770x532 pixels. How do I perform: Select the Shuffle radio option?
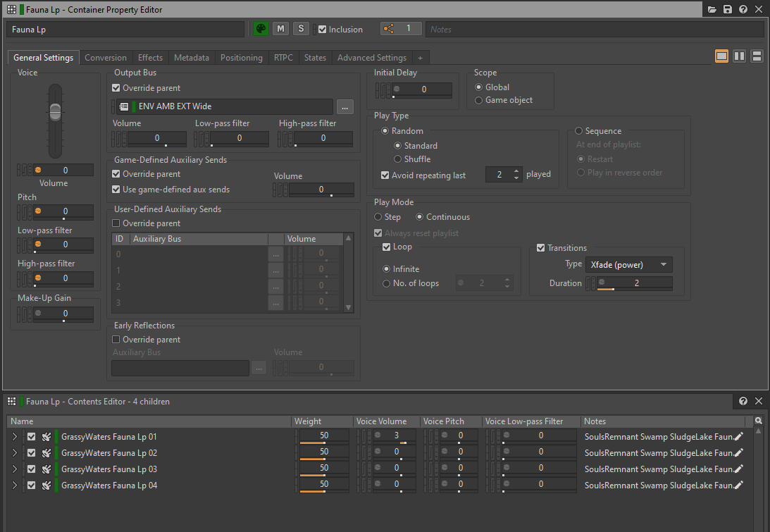[x=398, y=159]
